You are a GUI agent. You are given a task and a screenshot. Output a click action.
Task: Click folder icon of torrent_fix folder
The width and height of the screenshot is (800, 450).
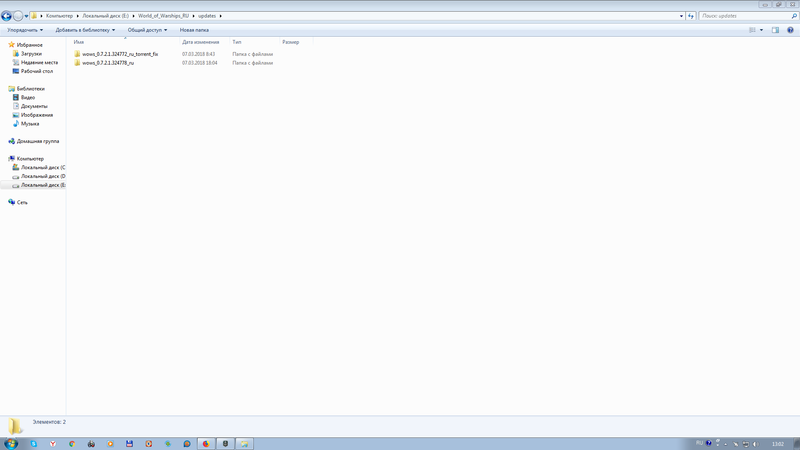coord(77,54)
